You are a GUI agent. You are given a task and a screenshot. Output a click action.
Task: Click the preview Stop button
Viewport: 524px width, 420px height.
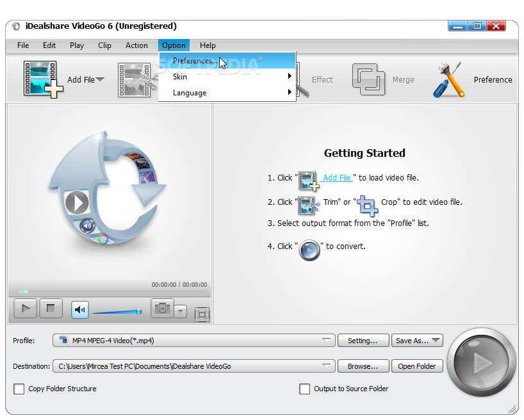[51, 308]
